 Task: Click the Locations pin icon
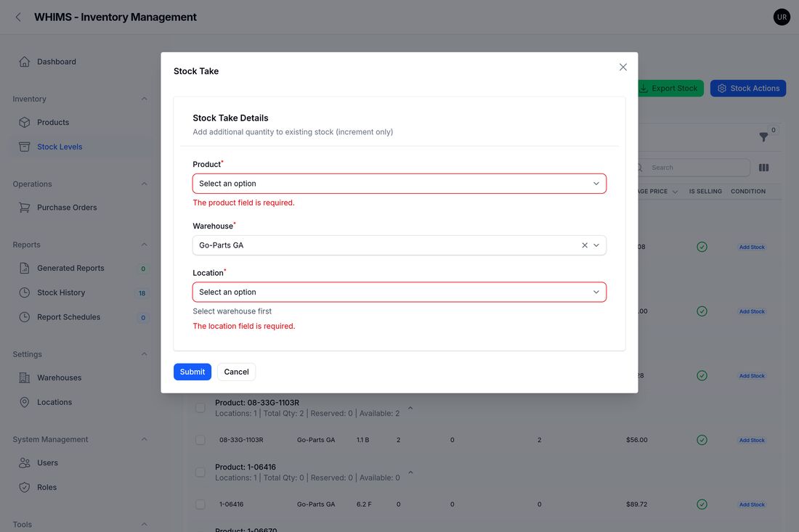(x=25, y=402)
